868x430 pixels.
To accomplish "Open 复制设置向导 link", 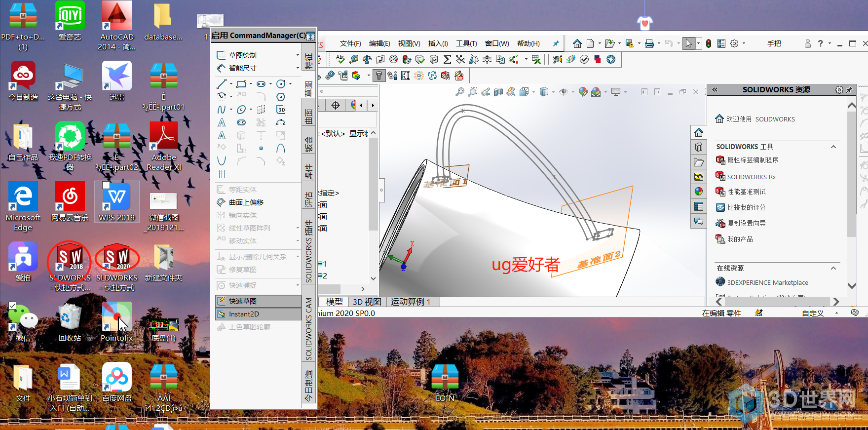I will 747,223.
